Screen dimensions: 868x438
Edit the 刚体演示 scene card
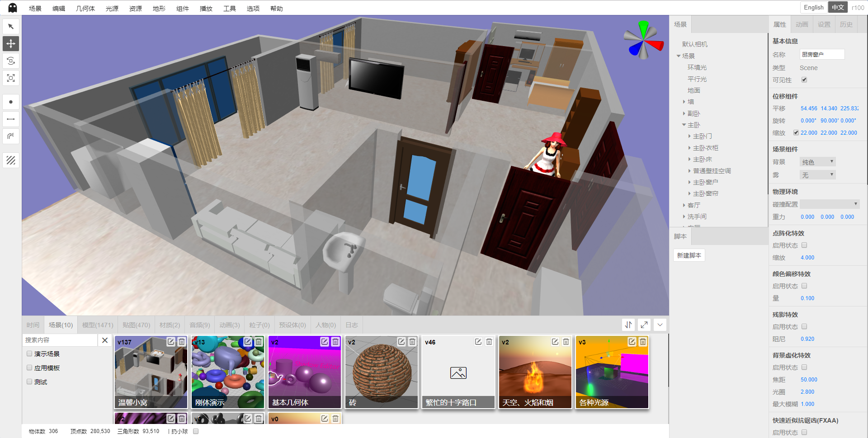pyautogui.click(x=248, y=342)
